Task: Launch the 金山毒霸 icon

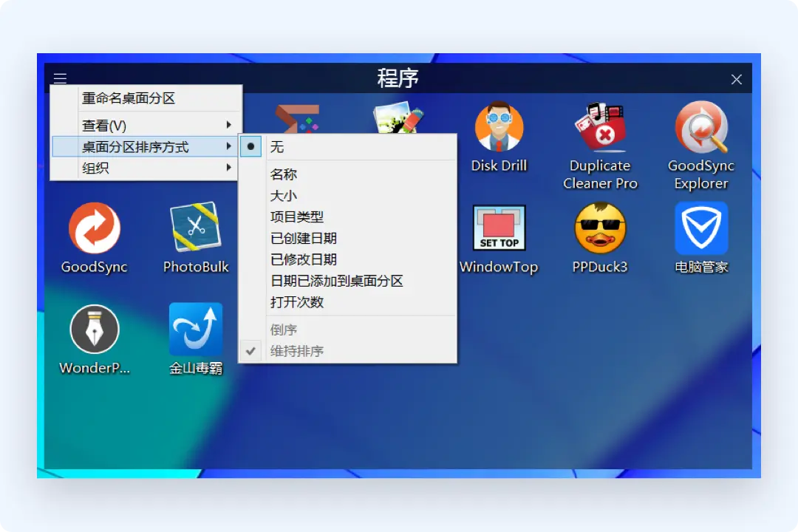Action: tap(196, 329)
